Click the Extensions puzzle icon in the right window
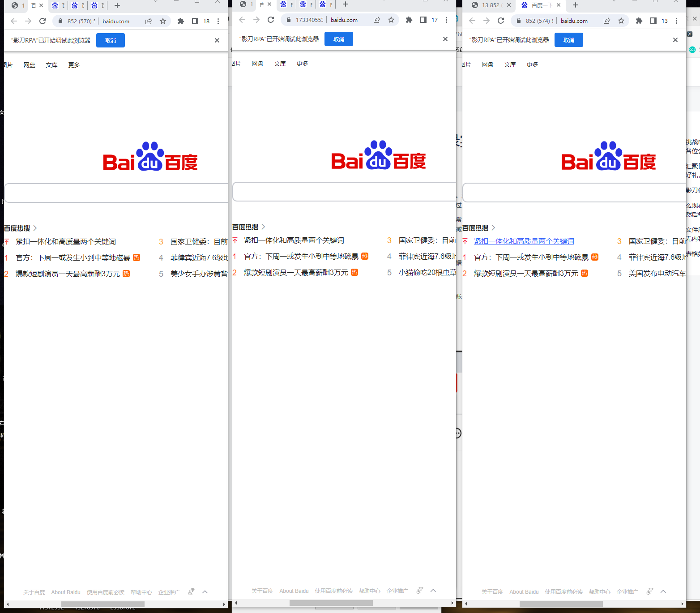This screenshot has width=700, height=613. coord(639,21)
